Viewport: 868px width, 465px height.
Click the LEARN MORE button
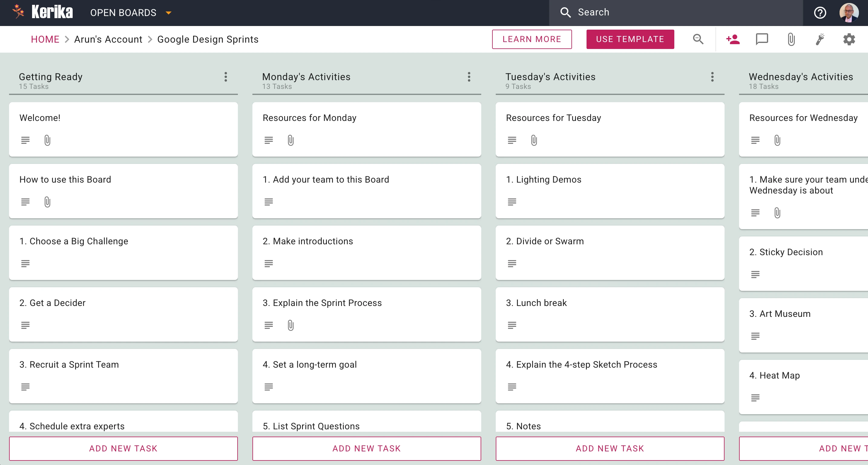[532, 39]
